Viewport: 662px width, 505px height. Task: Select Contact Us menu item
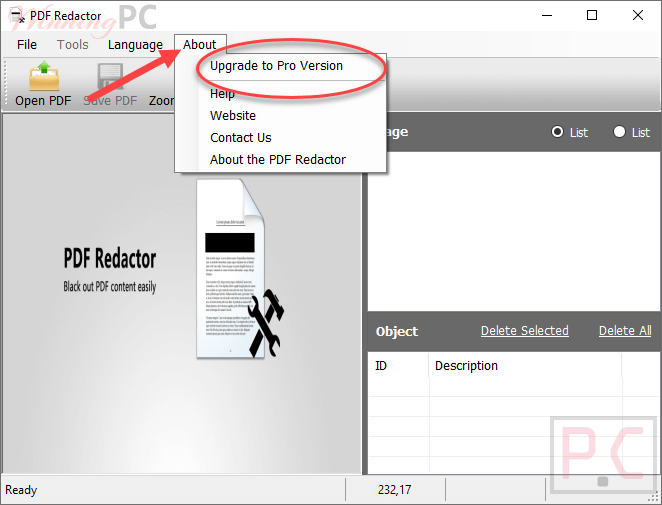click(x=241, y=138)
